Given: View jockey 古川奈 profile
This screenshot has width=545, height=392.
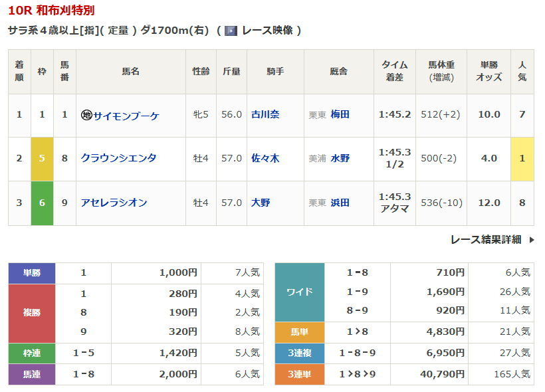Looking at the screenshot, I should pos(265,114).
